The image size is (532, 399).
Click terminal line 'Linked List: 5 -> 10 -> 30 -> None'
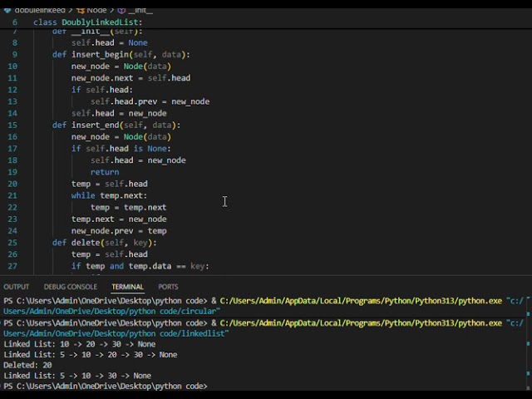pyautogui.click(x=77, y=376)
